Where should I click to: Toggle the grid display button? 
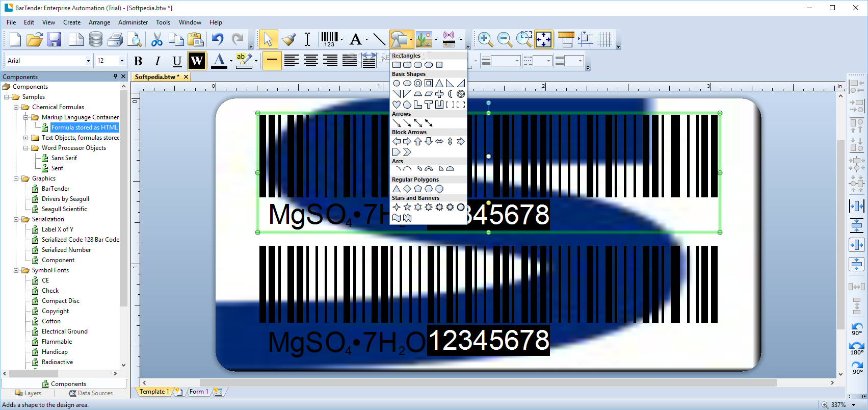point(605,39)
